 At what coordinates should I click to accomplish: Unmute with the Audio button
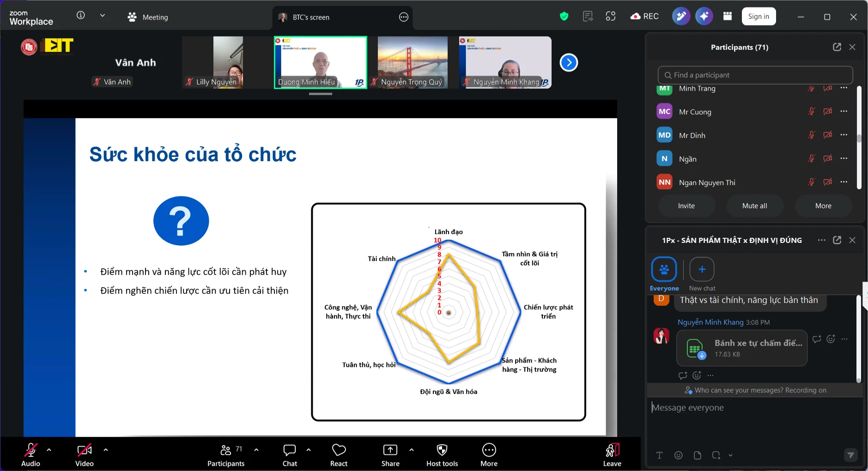pyautogui.click(x=31, y=455)
